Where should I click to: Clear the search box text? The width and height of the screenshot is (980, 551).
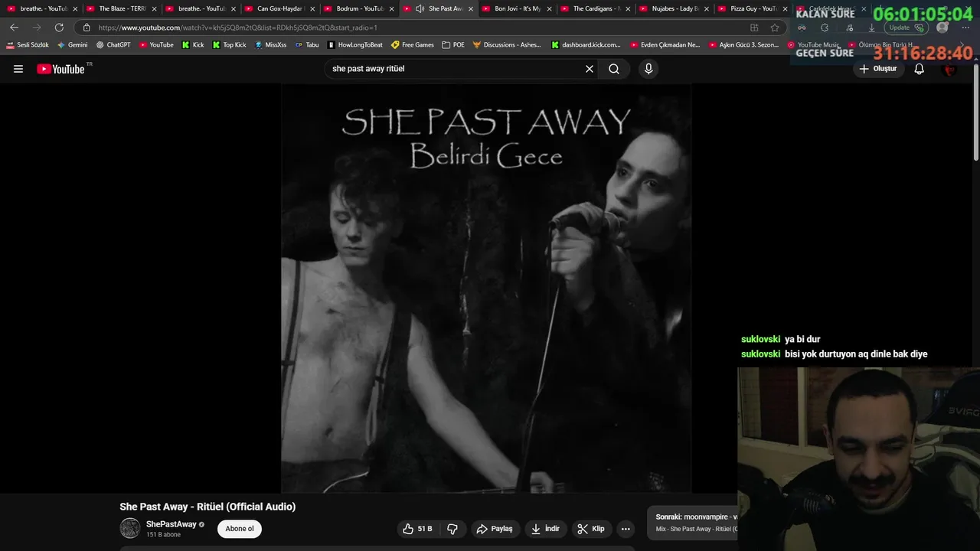(x=590, y=69)
